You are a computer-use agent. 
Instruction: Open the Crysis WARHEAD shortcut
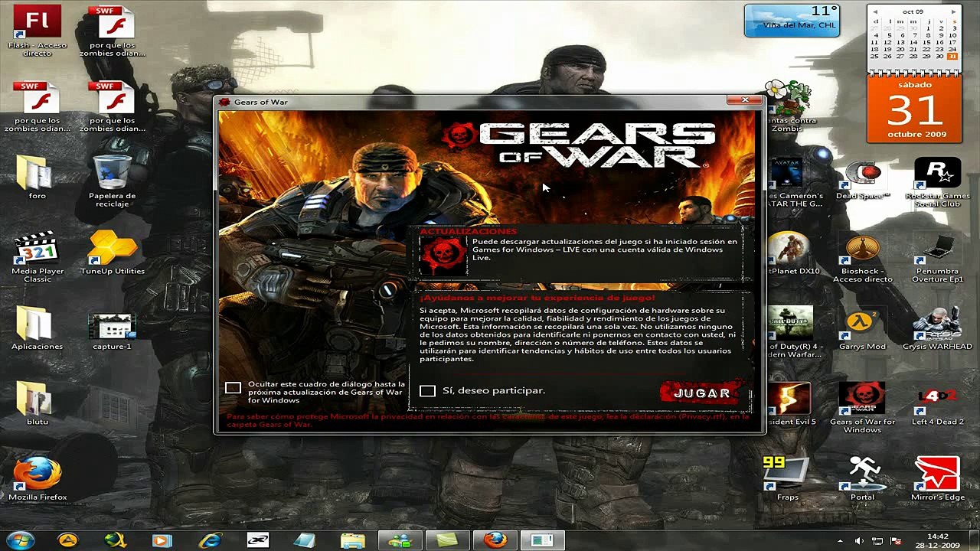click(937, 330)
